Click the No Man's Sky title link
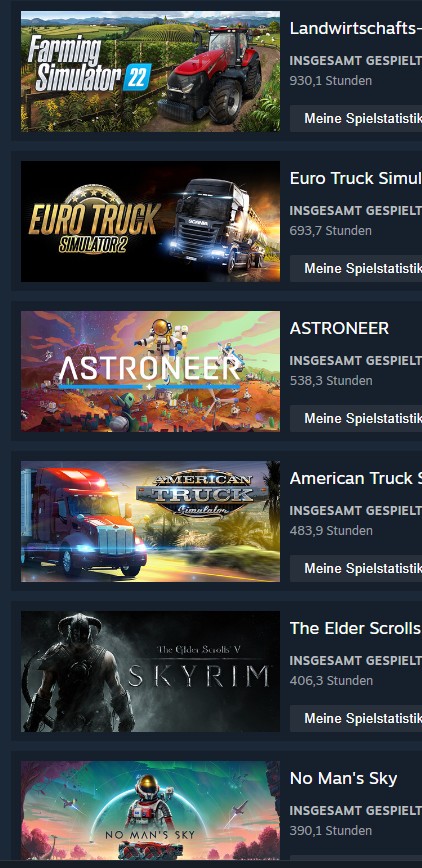Screen dimensions: 422x868 (343, 778)
